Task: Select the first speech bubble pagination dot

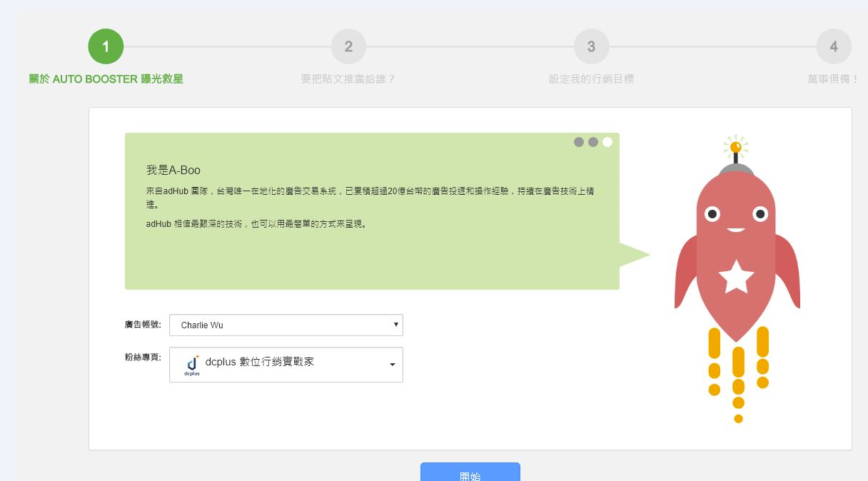Action: 579,142
